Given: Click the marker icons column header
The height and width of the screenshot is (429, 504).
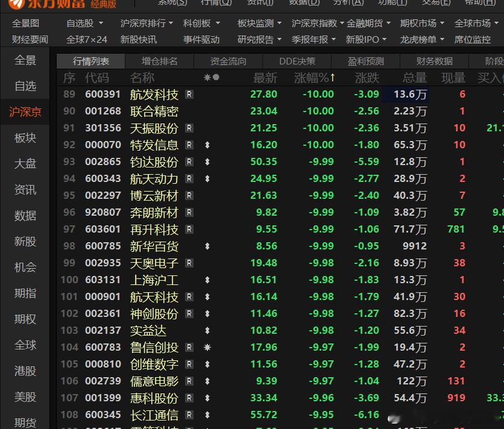Looking at the screenshot, I should tap(212, 78).
